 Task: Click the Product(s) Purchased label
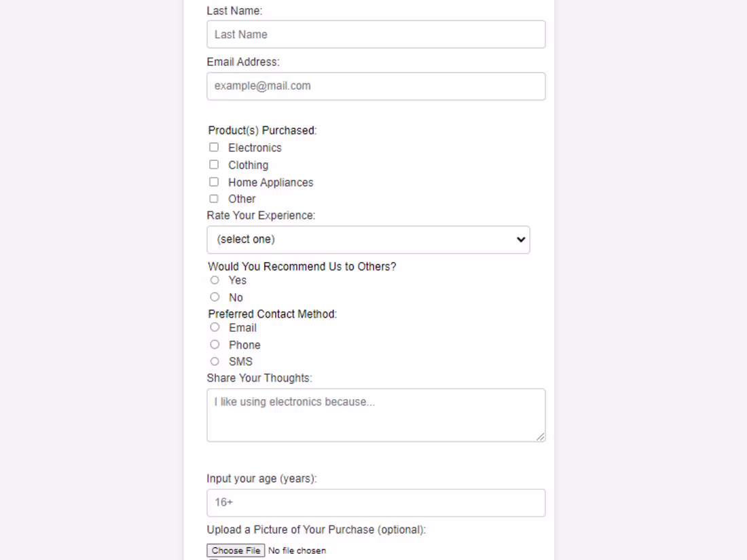(x=262, y=130)
